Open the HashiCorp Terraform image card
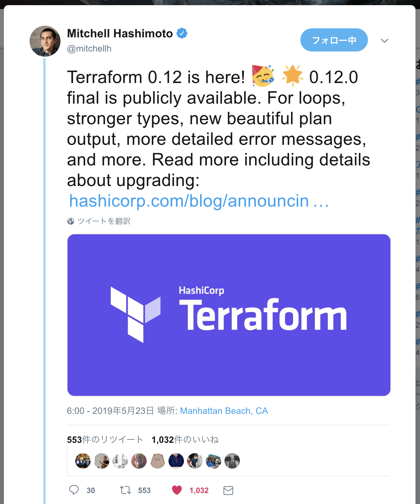Viewport: 420px width, 504px height. [x=229, y=315]
